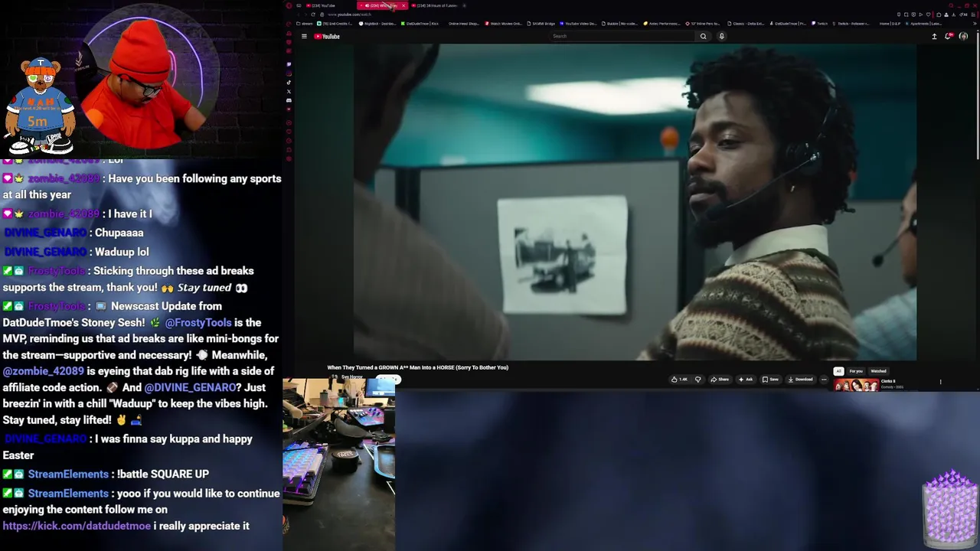980x551 pixels.
Task: Click the Opera logo menu button
Action: coord(288,5)
